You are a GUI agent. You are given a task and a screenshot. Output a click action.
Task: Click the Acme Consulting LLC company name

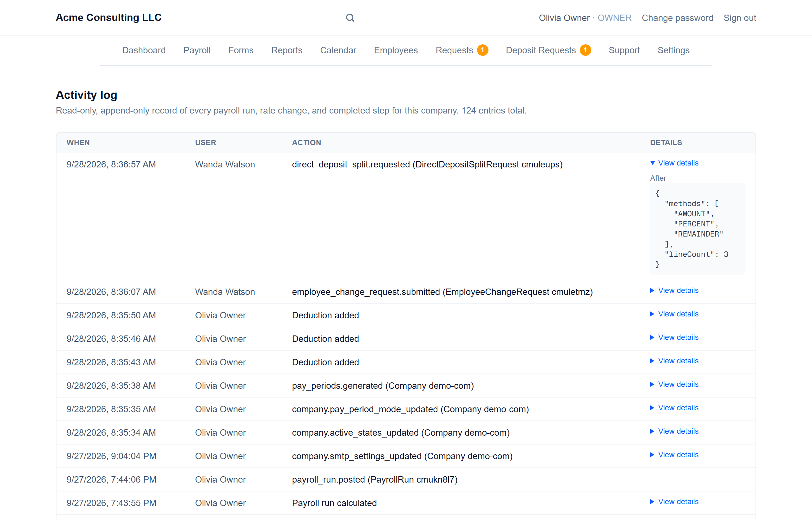pos(109,17)
